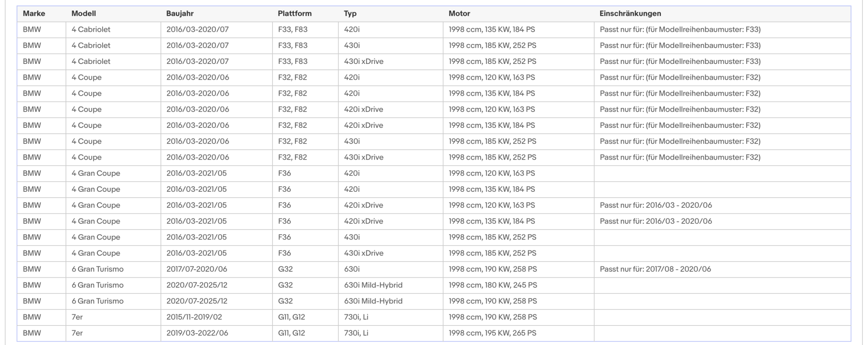The width and height of the screenshot is (868, 345).
Task: Click "7er" in the 2019/03-2022/06 row
Action: point(77,333)
